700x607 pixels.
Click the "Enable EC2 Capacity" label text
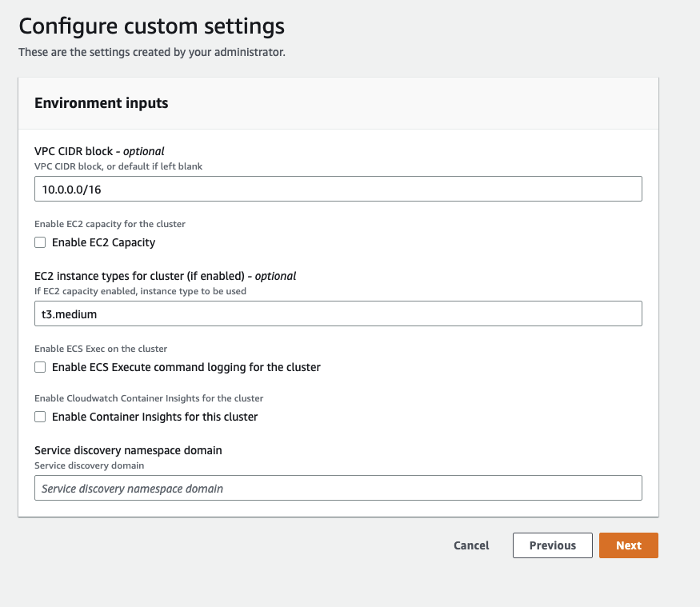tap(103, 242)
